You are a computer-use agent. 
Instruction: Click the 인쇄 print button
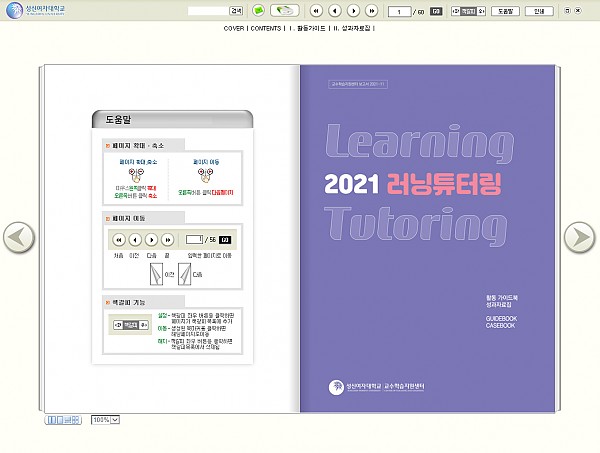[539, 11]
